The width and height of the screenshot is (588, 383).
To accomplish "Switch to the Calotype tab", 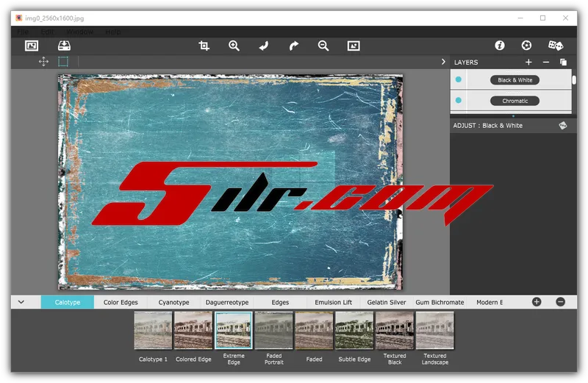I will tap(68, 302).
